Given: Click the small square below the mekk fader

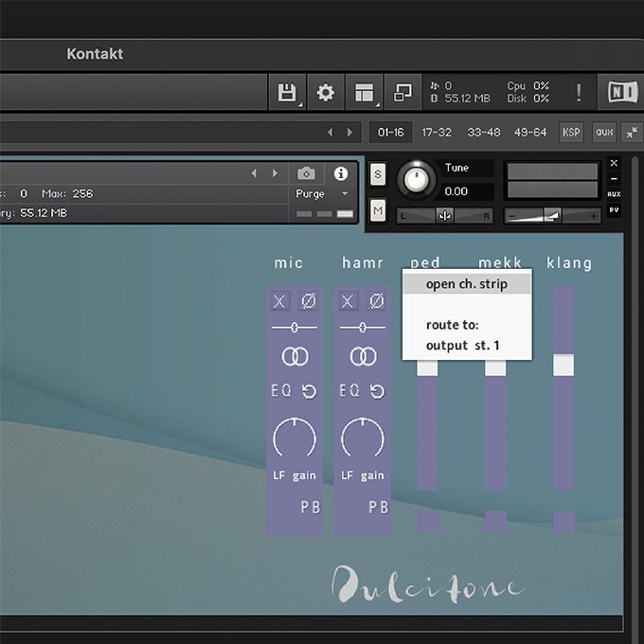Looking at the screenshot, I should point(495,522).
